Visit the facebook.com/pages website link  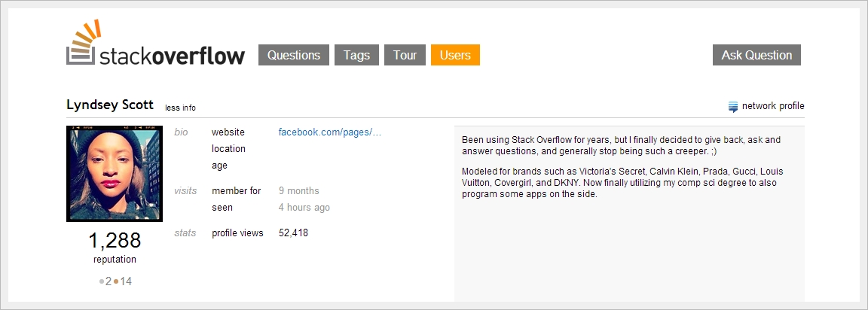[330, 132]
